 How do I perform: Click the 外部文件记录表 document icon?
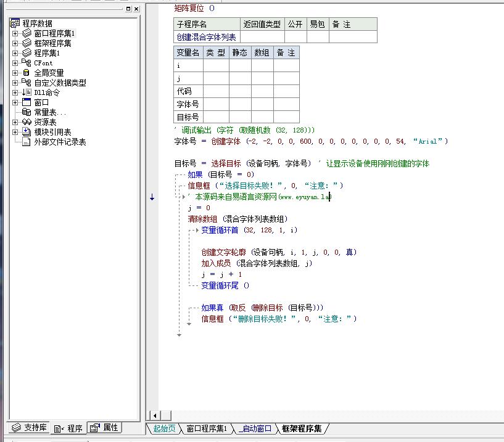click(27, 142)
